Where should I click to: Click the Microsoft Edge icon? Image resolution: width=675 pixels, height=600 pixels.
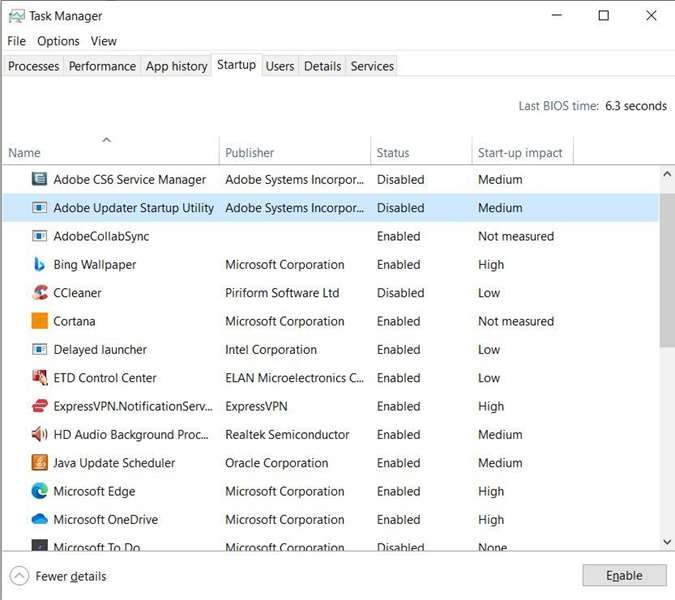(40, 491)
